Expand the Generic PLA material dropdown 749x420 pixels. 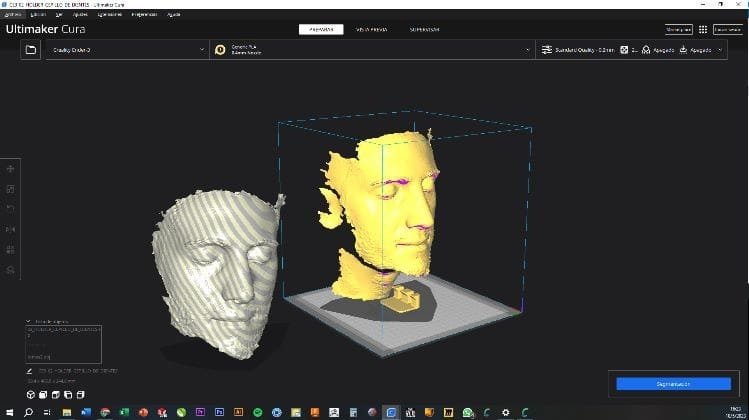(x=373, y=50)
